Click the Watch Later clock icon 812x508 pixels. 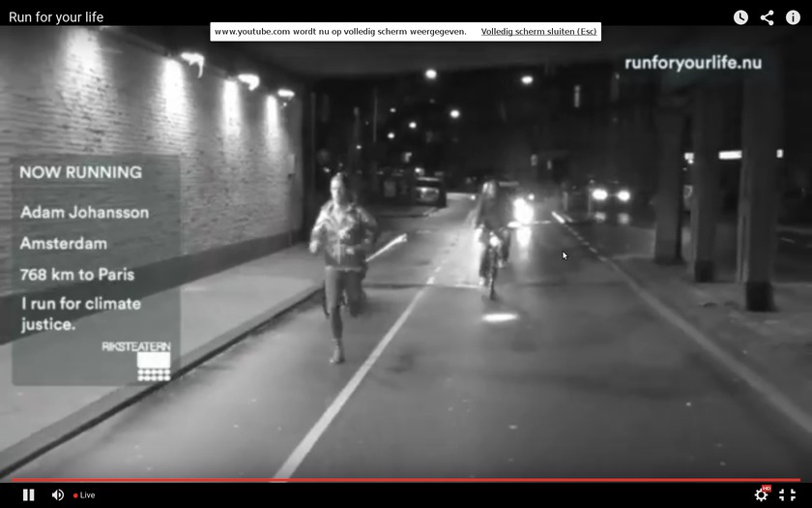point(740,17)
